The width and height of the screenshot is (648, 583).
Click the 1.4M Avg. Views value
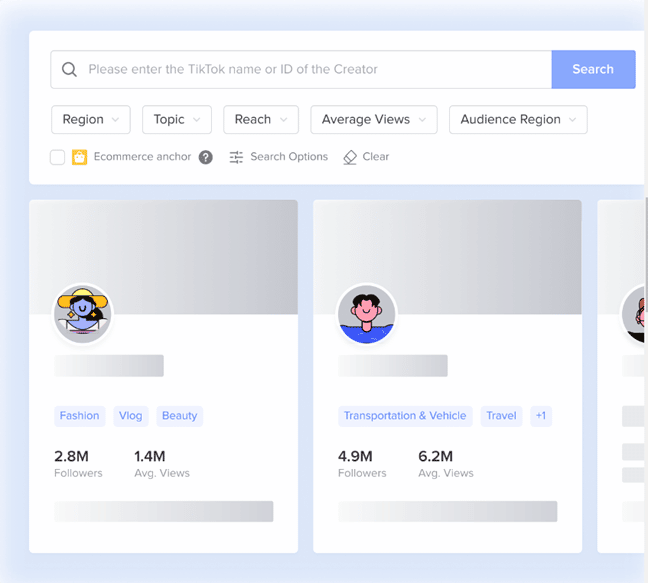pos(150,457)
